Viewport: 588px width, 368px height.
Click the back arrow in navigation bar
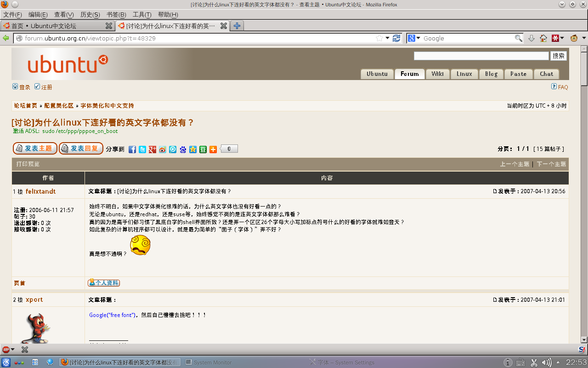6,38
